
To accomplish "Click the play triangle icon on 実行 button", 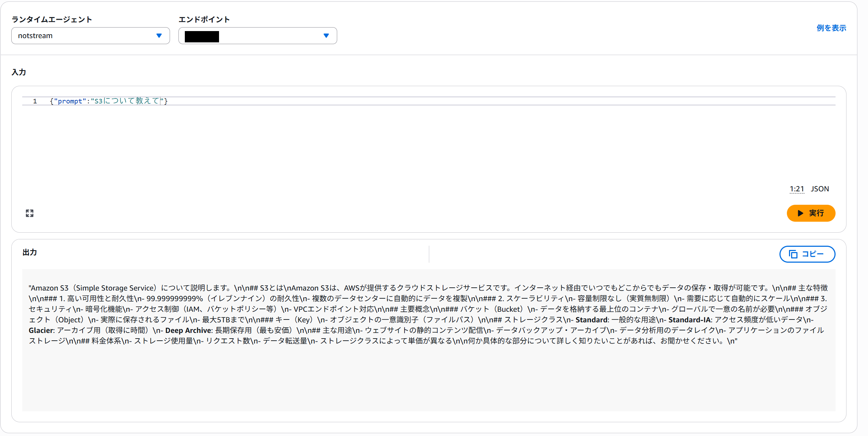I will tap(800, 213).
